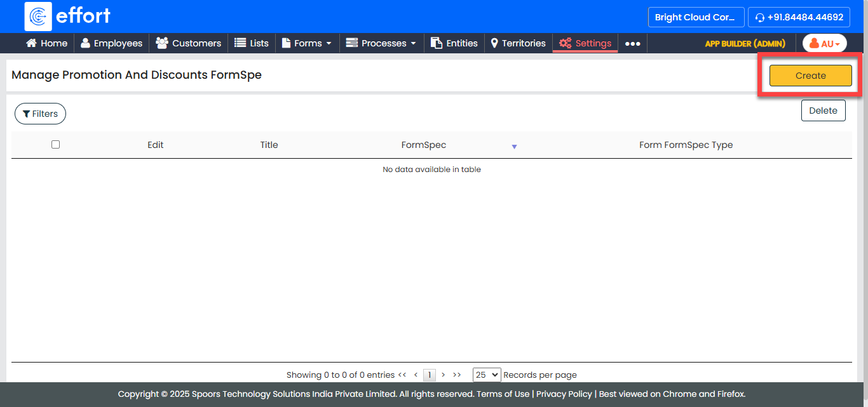The image size is (868, 407).
Task: Go to the Employees section
Action: coord(111,43)
